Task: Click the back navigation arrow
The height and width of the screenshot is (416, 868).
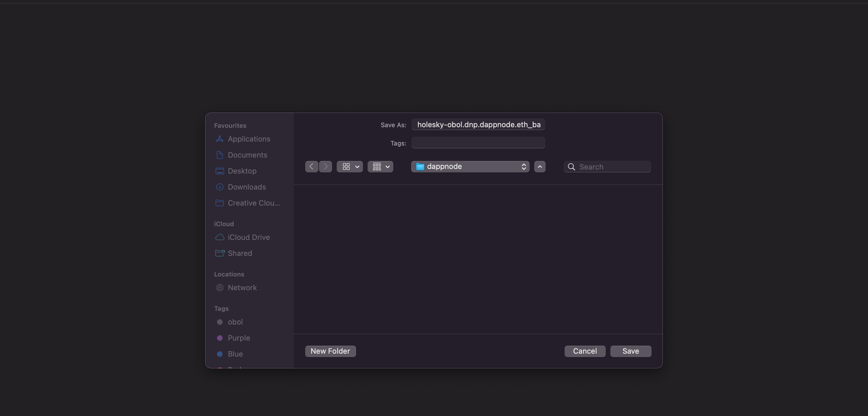Action: click(x=311, y=167)
